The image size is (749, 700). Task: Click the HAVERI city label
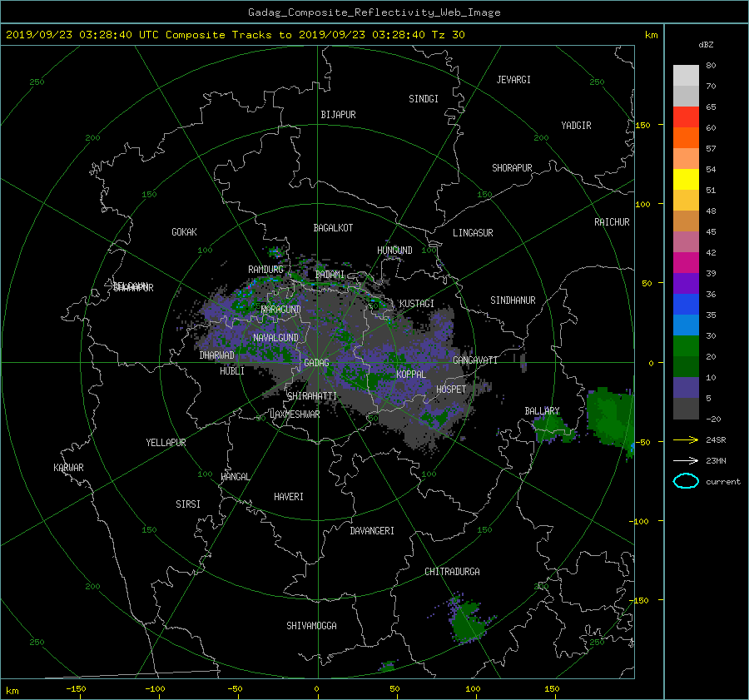289,498
